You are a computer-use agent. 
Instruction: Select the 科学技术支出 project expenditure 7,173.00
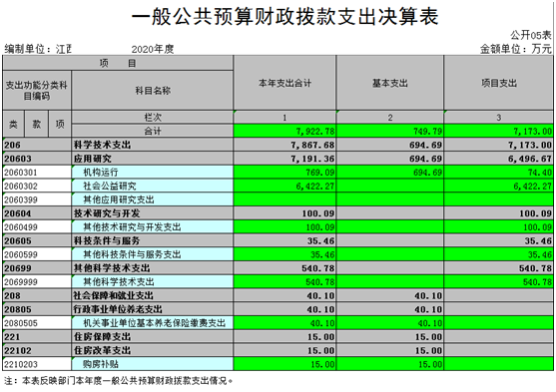tap(498, 145)
